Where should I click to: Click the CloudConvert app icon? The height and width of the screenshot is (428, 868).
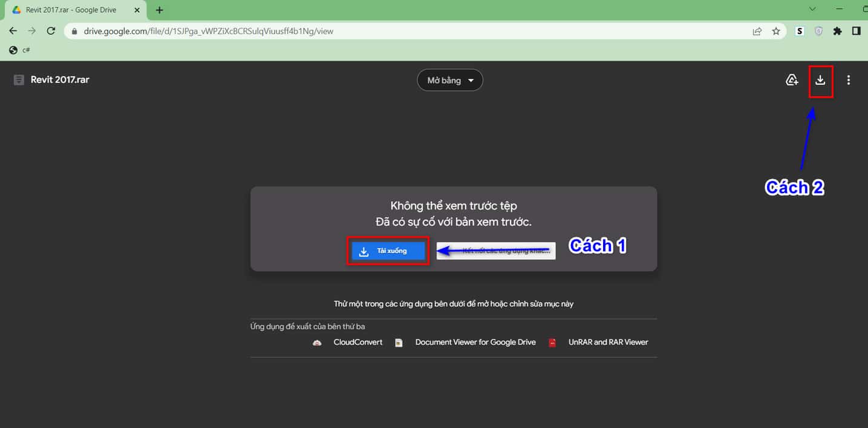point(318,343)
